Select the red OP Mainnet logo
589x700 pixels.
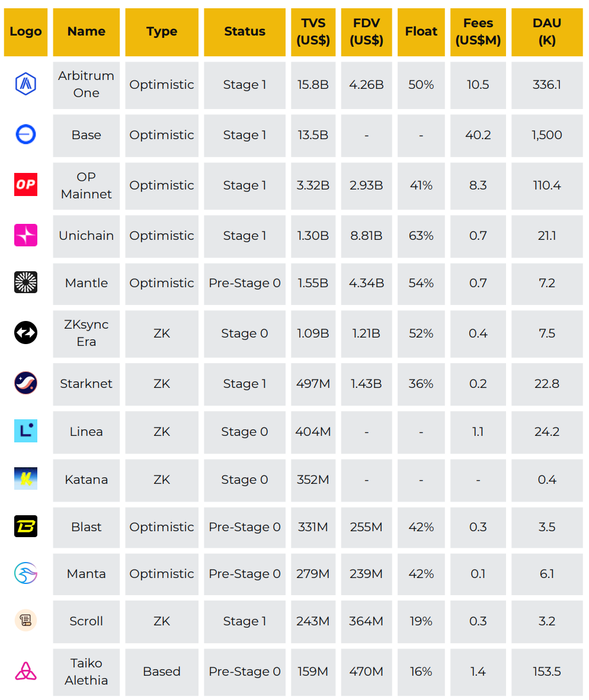(x=25, y=185)
